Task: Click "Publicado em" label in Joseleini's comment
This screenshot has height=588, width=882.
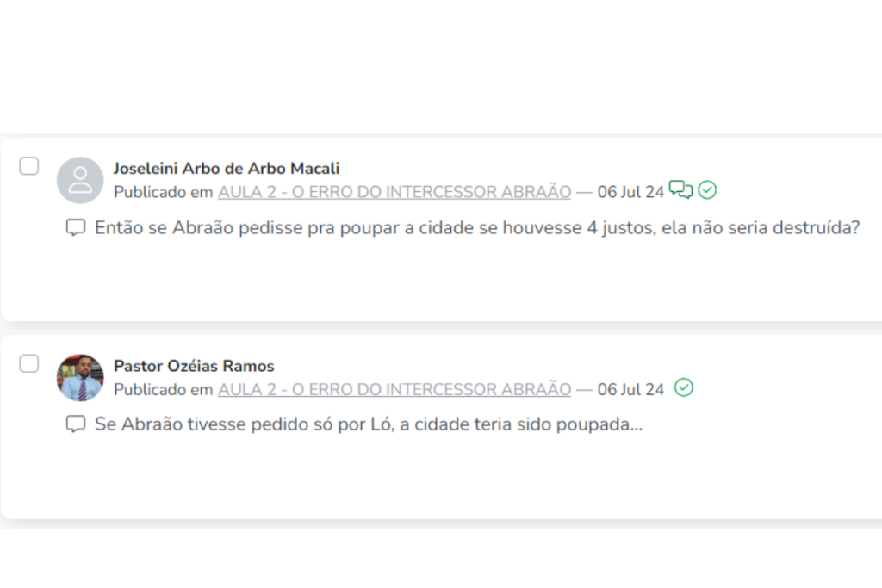Action: point(163,191)
